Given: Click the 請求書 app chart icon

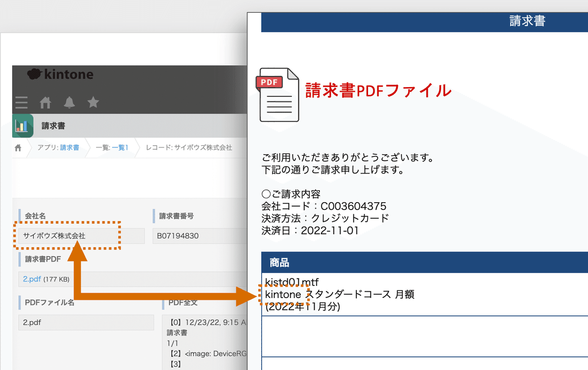Looking at the screenshot, I should (x=23, y=126).
